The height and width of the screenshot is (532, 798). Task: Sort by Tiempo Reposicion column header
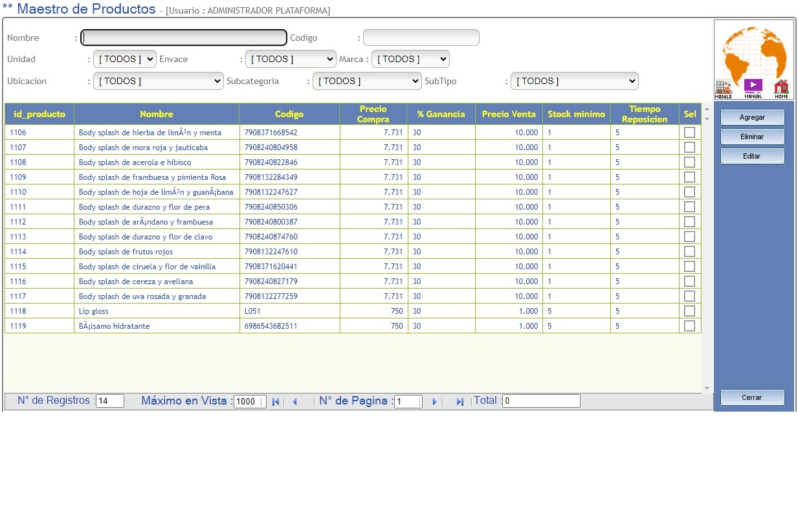point(645,114)
